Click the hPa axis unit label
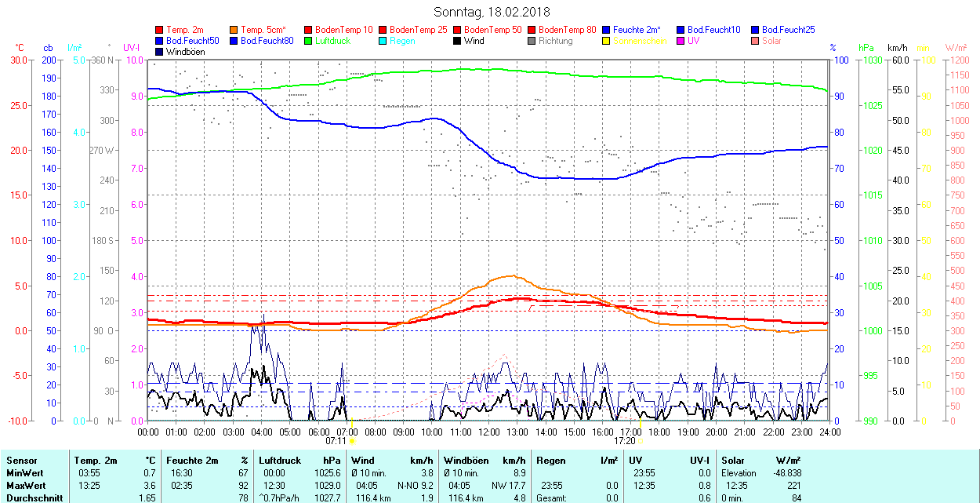The height and width of the screenshot is (503, 980). click(x=866, y=48)
